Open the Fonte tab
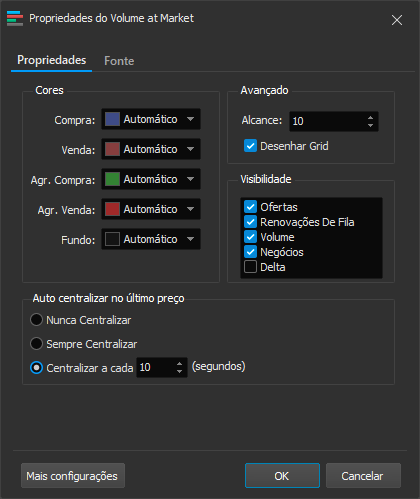Viewport: 420px width, 499px height. click(x=119, y=61)
